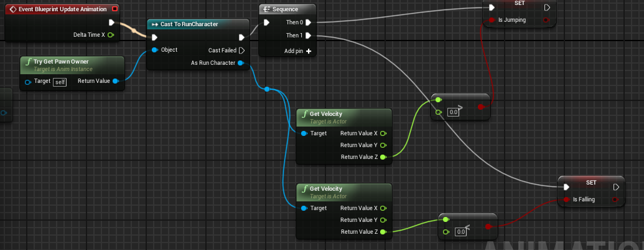Click the blue reroute node below As Run Character
Screen dimensions: 644x250
[x=267, y=89]
